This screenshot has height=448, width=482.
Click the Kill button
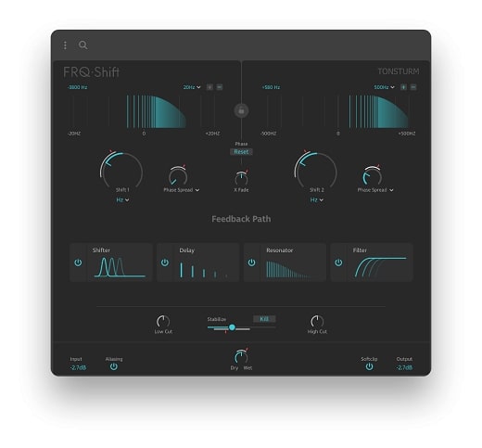(264, 319)
